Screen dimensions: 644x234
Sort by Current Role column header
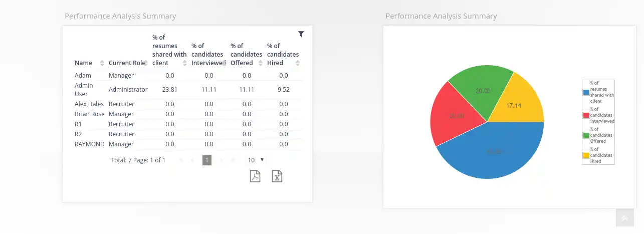tap(126, 63)
